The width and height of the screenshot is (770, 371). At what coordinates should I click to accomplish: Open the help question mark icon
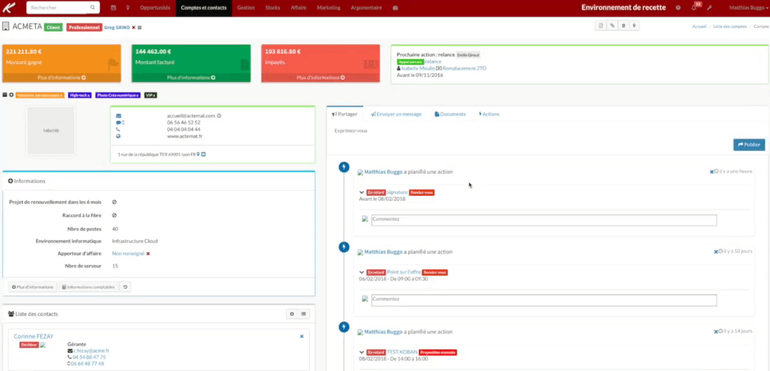click(x=678, y=8)
